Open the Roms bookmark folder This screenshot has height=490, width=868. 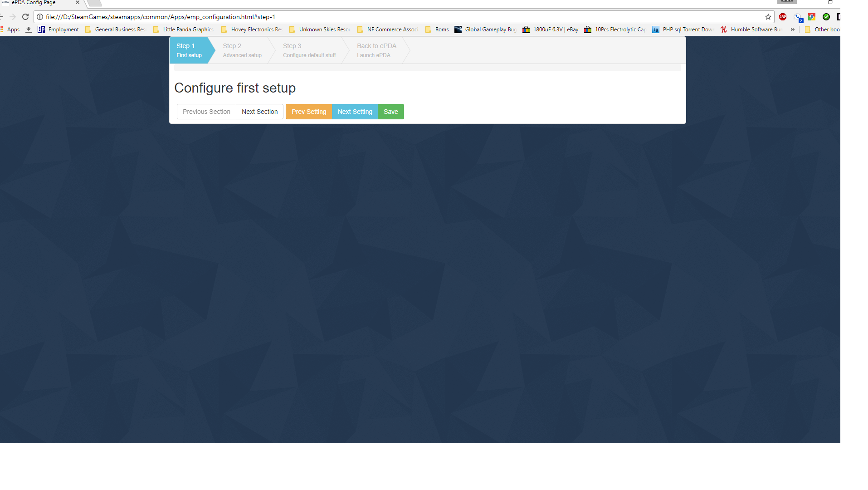click(437, 29)
